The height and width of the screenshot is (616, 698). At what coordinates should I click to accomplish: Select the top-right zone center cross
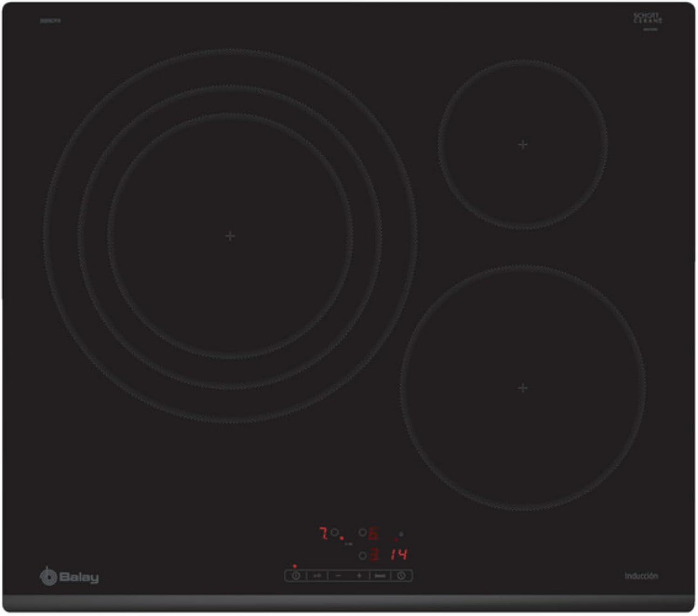click(522, 145)
